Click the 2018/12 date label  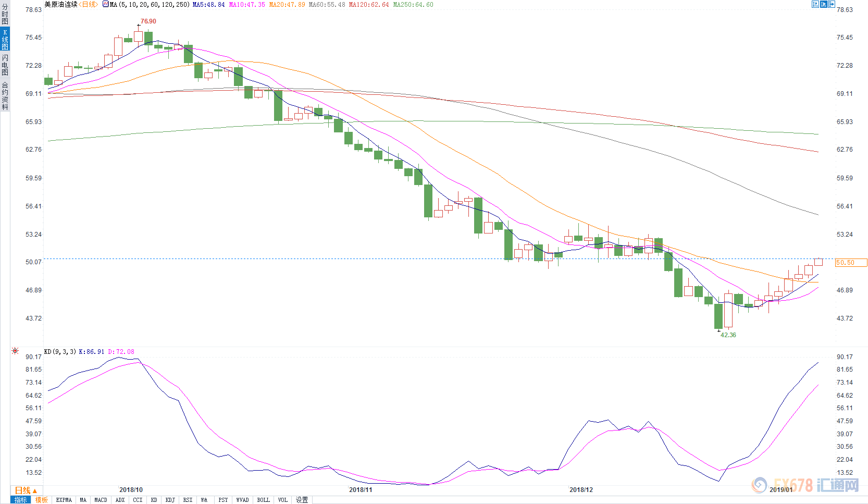tap(581, 490)
